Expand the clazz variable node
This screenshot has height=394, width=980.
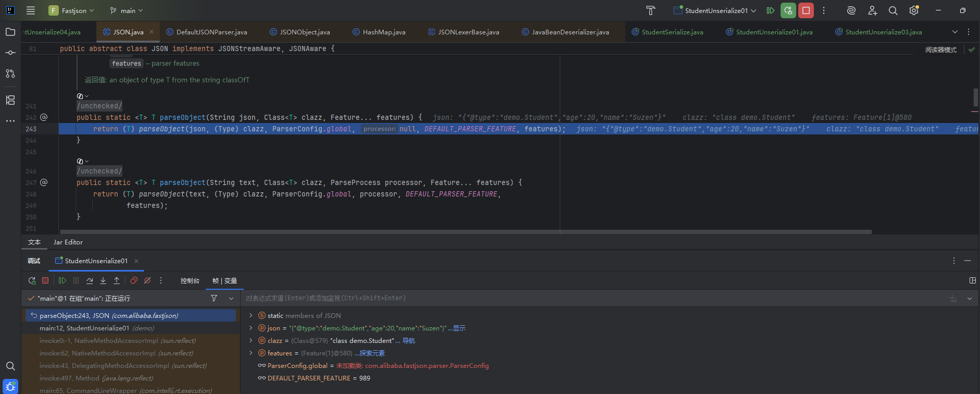[x=250, y=340]
